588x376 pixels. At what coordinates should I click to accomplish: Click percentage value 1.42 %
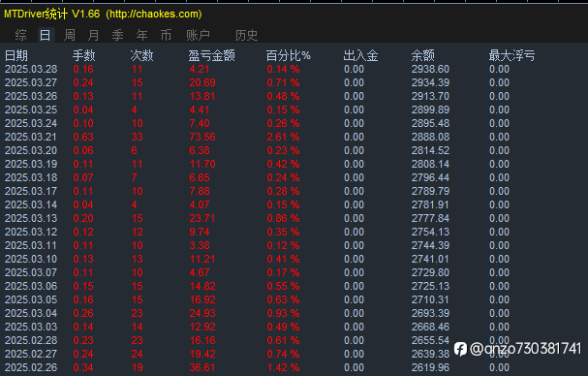click(283, 367)
